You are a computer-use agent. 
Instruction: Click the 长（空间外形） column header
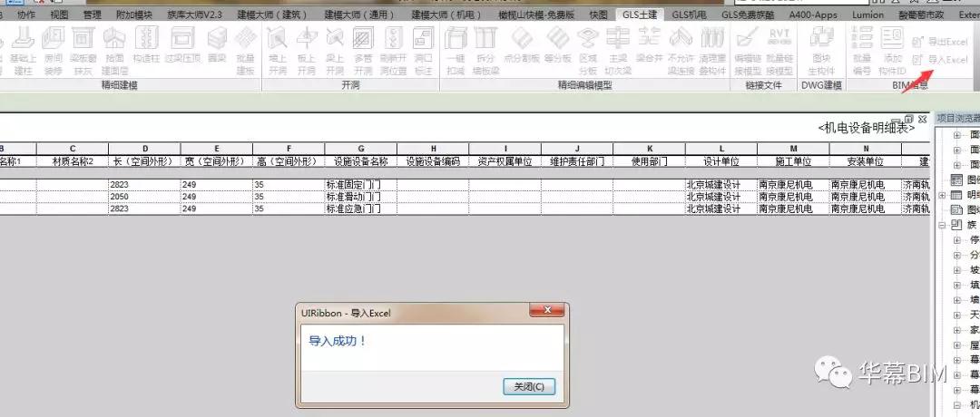(144, 161)
